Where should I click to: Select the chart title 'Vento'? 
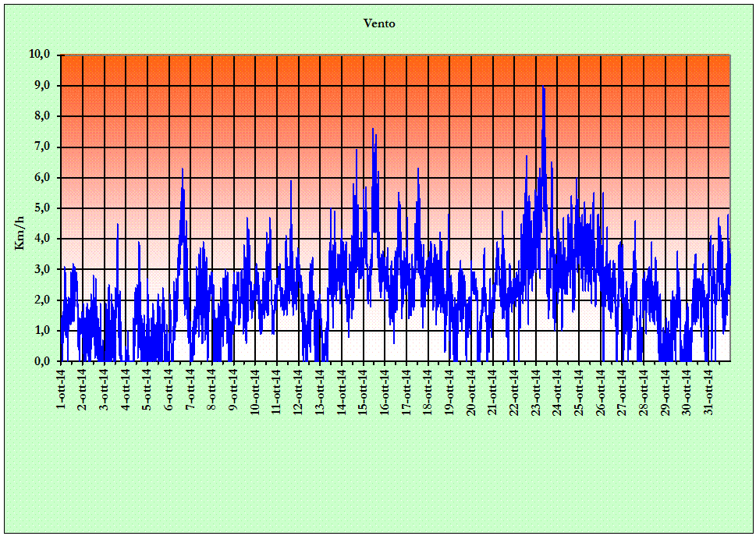coord(379,23)
